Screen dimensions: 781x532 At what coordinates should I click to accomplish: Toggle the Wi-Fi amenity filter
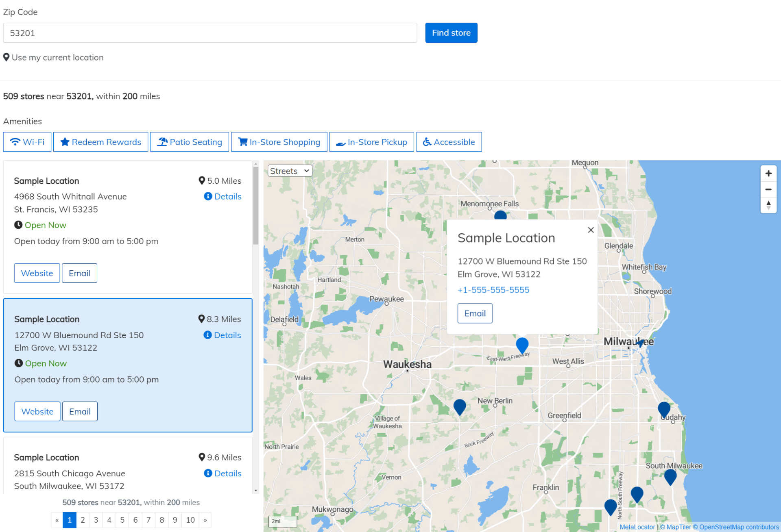click(x=27, y=142)
